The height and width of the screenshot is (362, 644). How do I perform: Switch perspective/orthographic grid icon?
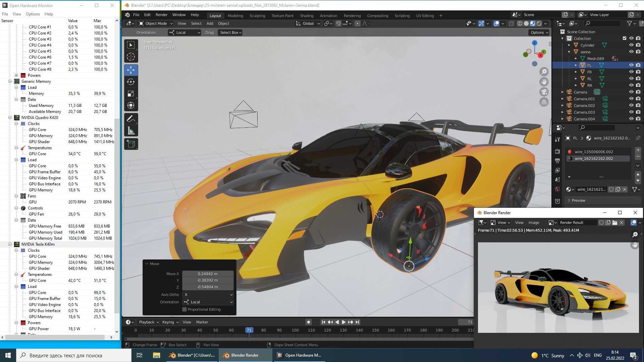[544, 102]
